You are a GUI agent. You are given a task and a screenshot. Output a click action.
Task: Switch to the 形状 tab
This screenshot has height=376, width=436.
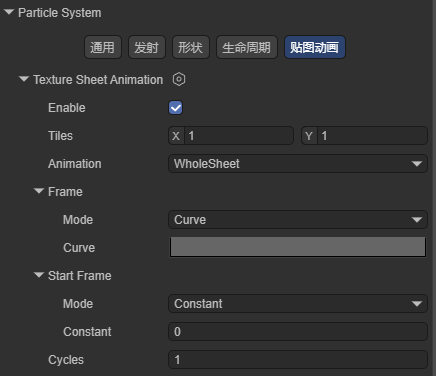point(191,47)
